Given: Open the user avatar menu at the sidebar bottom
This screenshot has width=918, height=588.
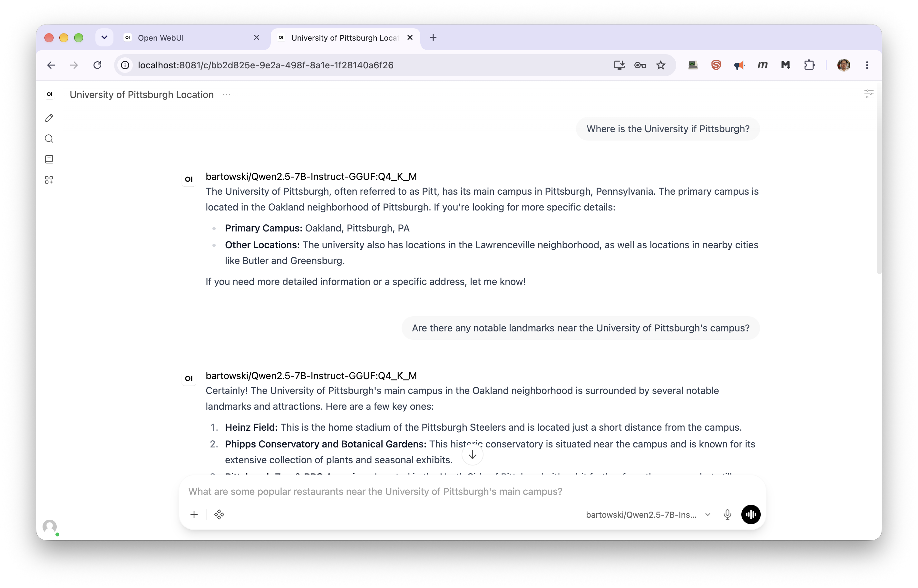Looking at the screenshot, I should [50, 526].
